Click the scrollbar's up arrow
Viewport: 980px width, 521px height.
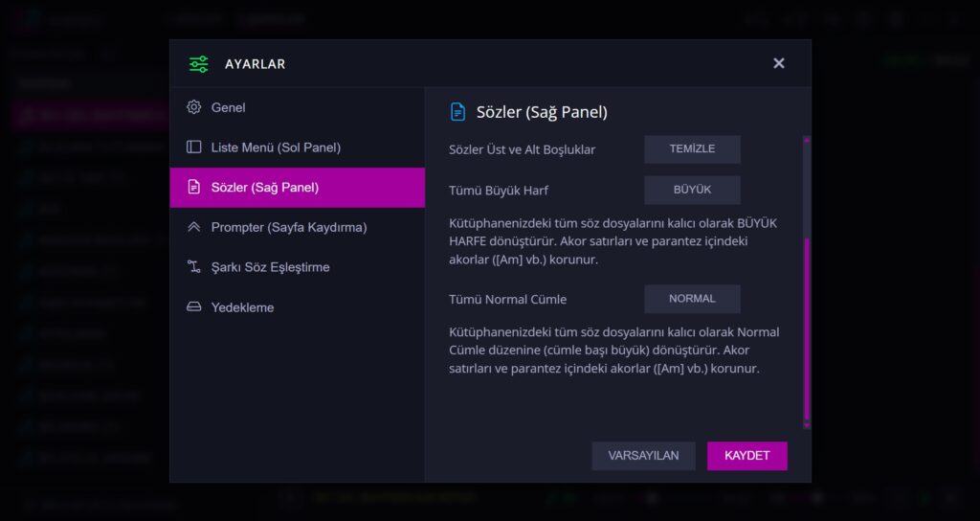806,140
